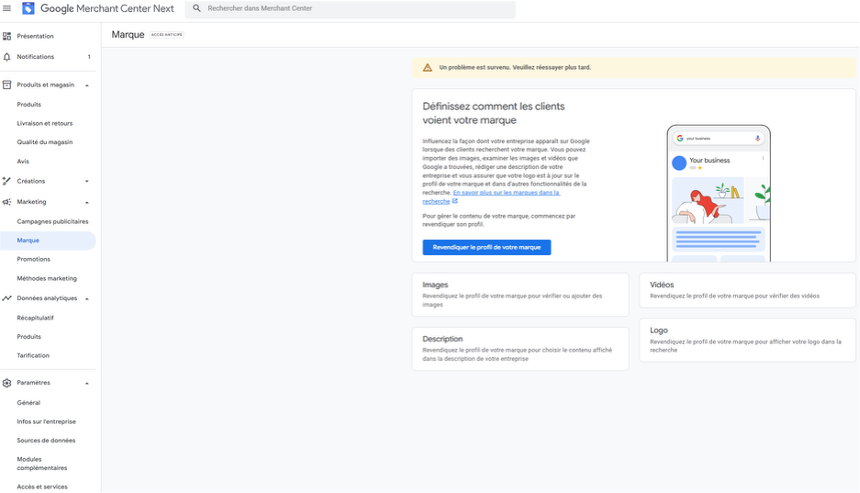Open Notifications via the bell icon

7,57
